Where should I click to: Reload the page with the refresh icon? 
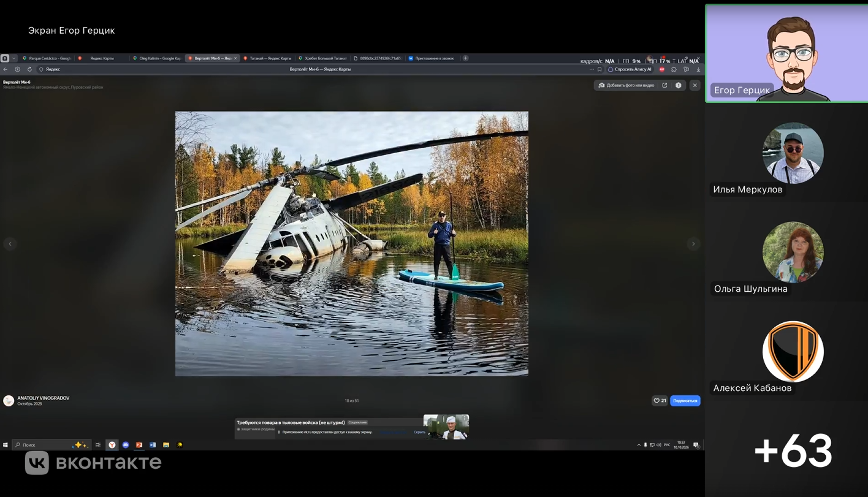click(29, 69)
